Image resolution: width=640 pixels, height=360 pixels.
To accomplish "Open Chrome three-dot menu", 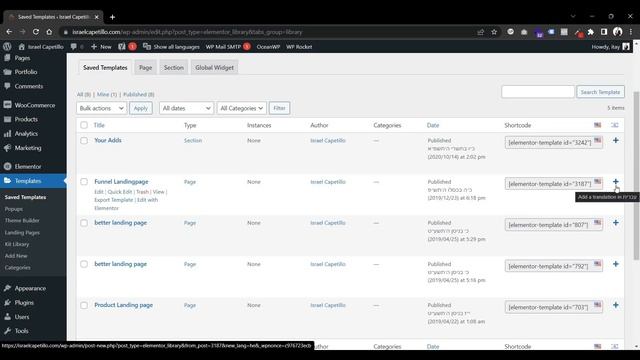I will 631,32.
